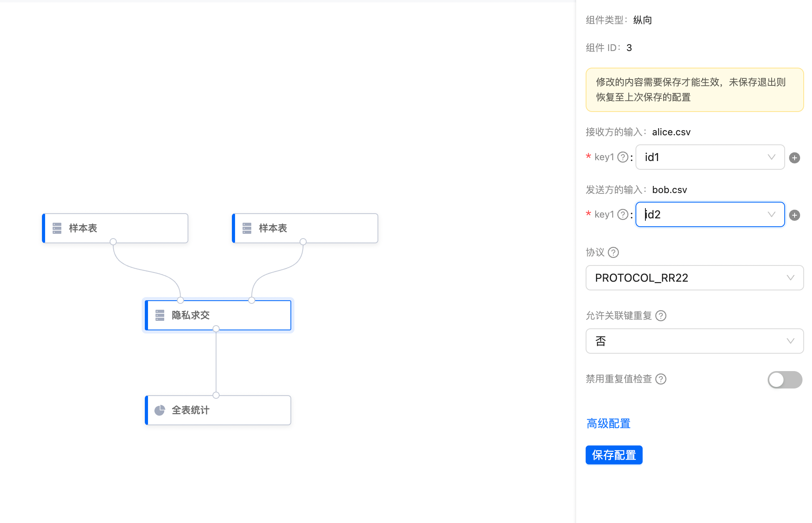
Task: Show help for 允许关联键重复
Action: click(x=661, y=316)
